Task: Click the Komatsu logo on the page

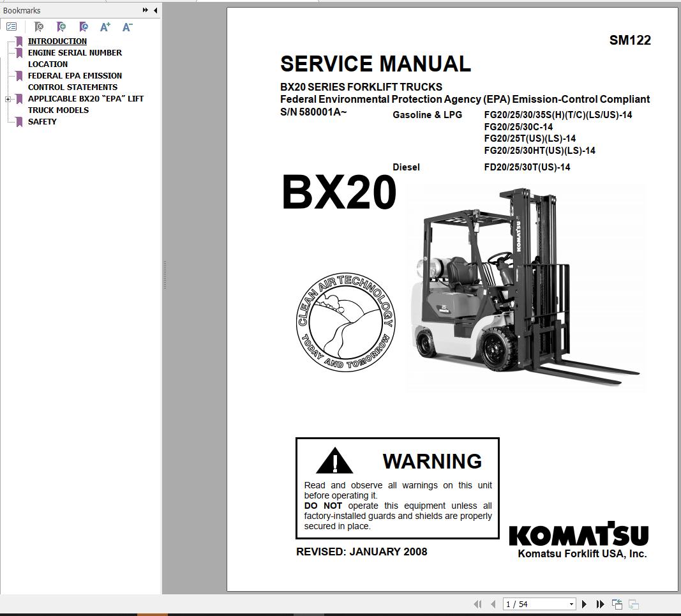Action: pyautogui.click(x=579, y=534)
